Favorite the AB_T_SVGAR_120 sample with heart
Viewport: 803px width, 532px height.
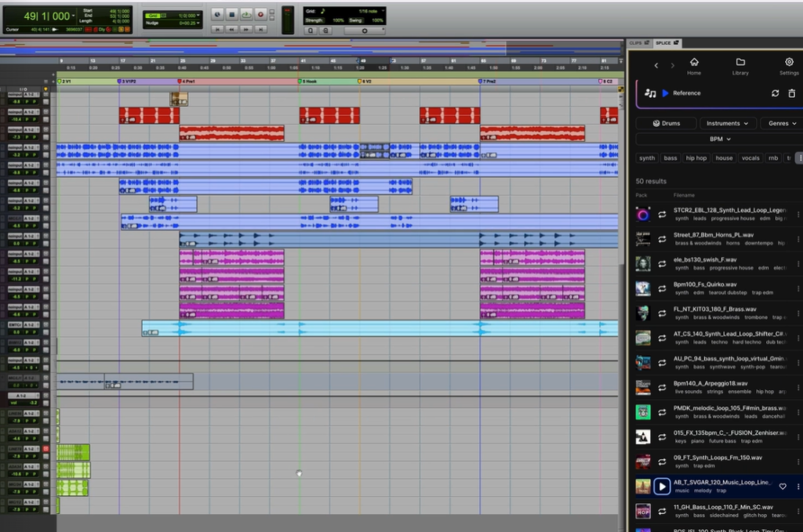tap(782, 487)
